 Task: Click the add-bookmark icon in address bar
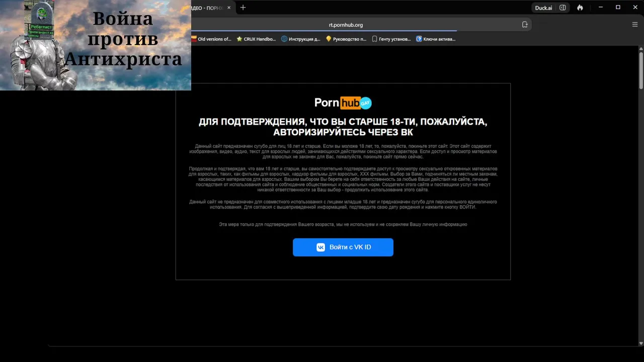pos(525,25)
